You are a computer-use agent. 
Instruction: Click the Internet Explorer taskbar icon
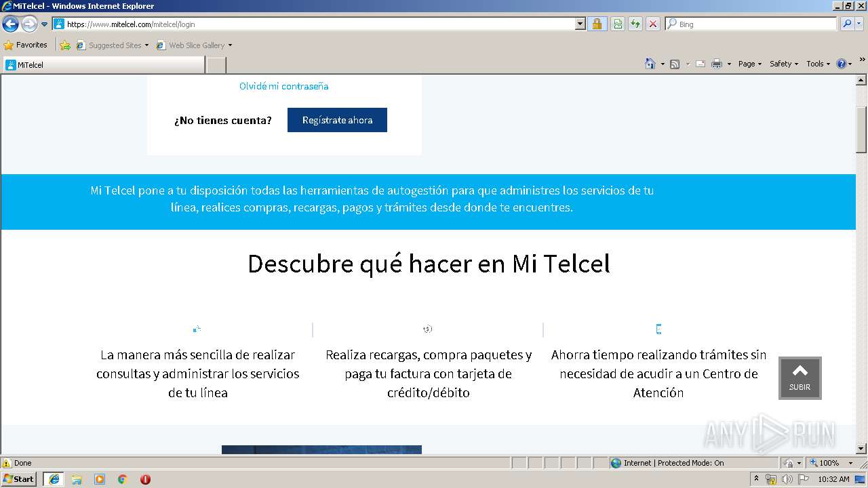click(54, 479)
